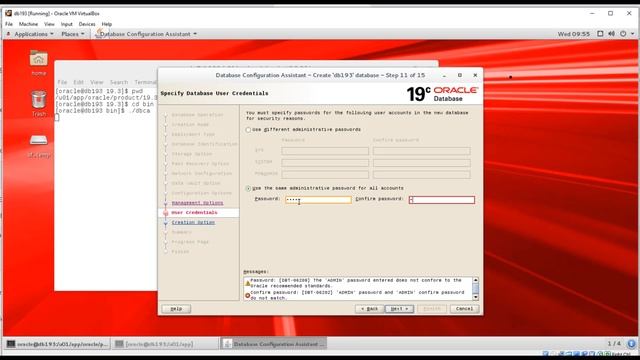Viewport: 640px width, 360px height.
Task: Open VirtualBox Machine menu
Action: tap(28, 24)
